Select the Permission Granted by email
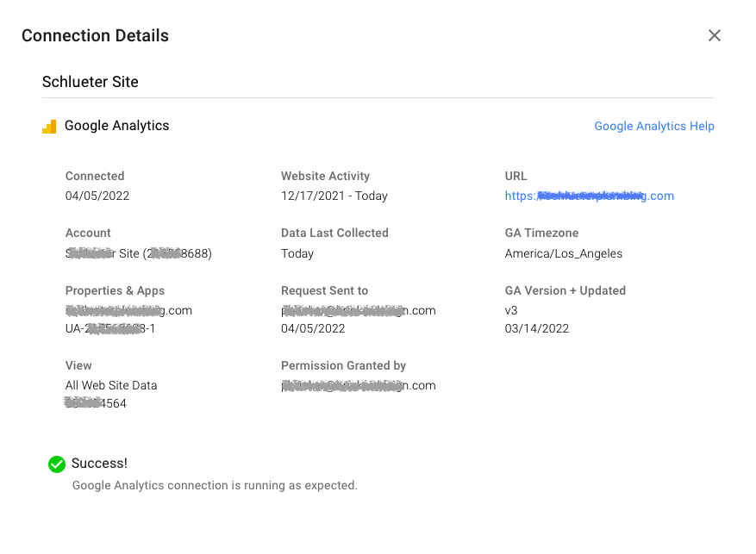 point(358,385)
